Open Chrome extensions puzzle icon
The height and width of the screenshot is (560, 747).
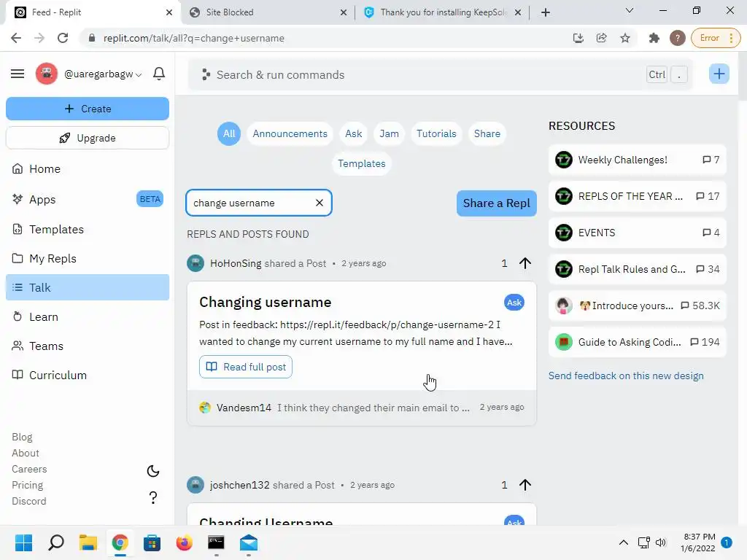(x=654, y=38)
